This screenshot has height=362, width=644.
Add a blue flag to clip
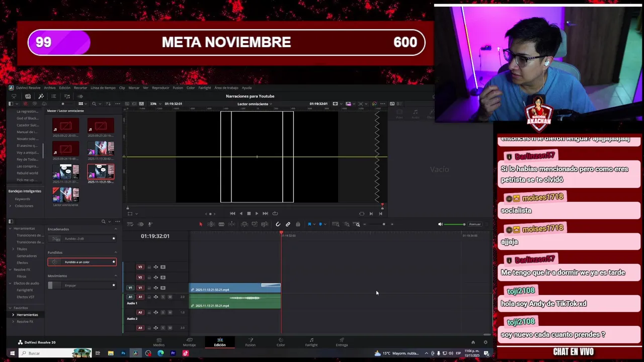(x=309, y=224)
